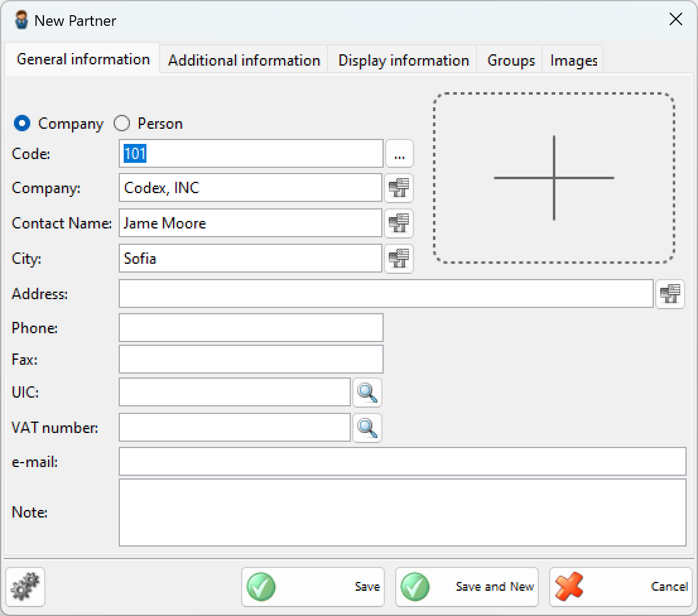Open settings with the gears icon
The width and height of the screenshot is (698, 616).
25,586
